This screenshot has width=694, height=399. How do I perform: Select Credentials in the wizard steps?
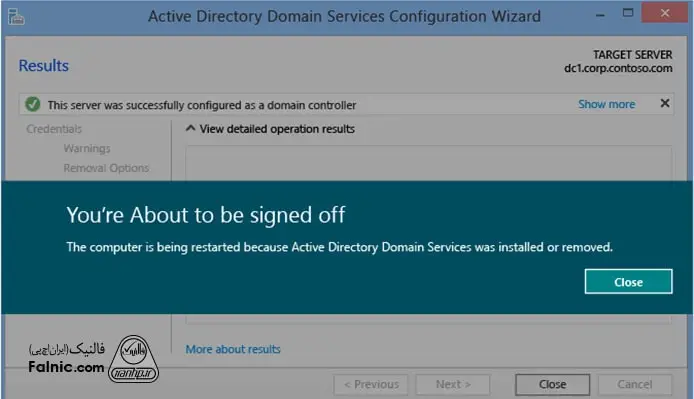54,129
